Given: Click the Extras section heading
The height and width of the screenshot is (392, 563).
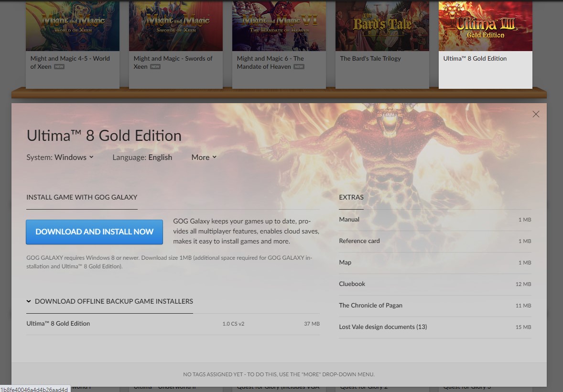Looking at the screenshot, I should [351, 197].
